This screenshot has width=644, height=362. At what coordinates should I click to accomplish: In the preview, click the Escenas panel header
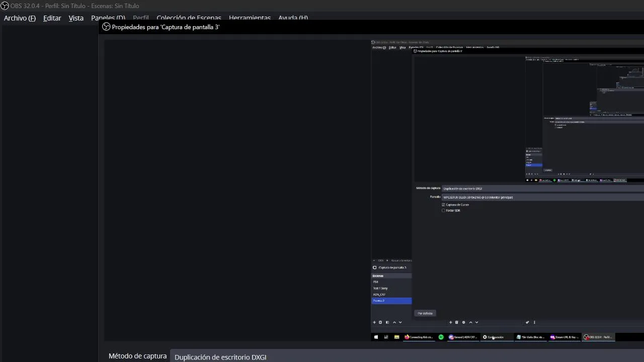[391, 276]
